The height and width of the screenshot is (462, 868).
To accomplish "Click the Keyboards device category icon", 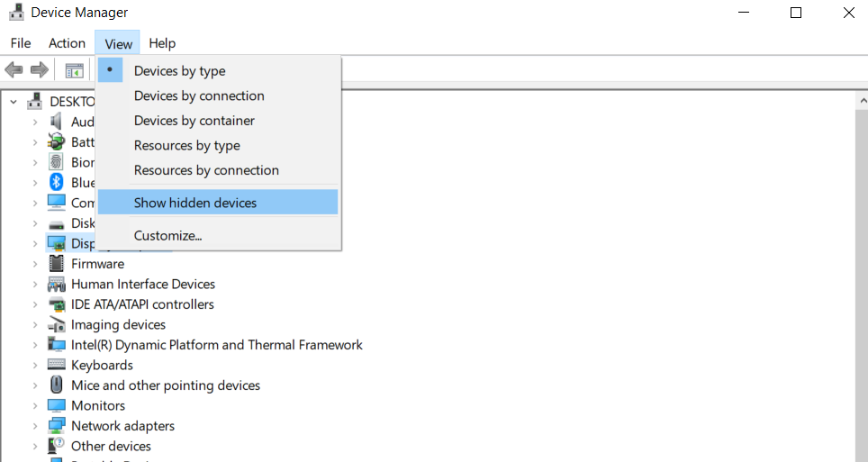I will tap(57, 365).
